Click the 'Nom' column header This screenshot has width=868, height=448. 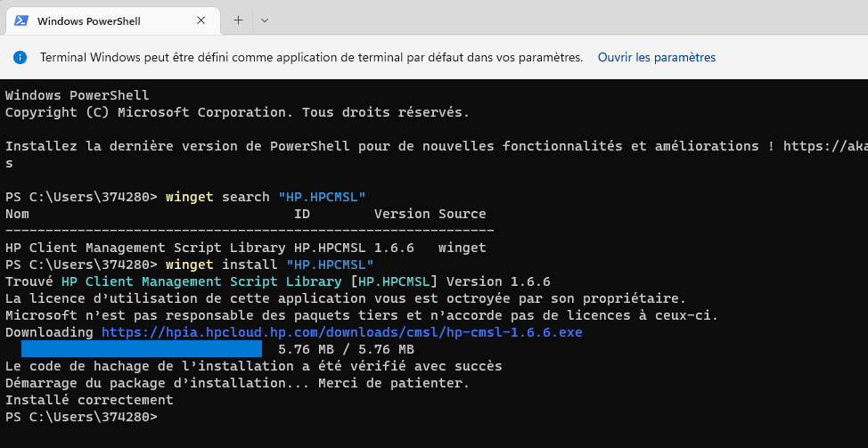(x=17, y=214)
